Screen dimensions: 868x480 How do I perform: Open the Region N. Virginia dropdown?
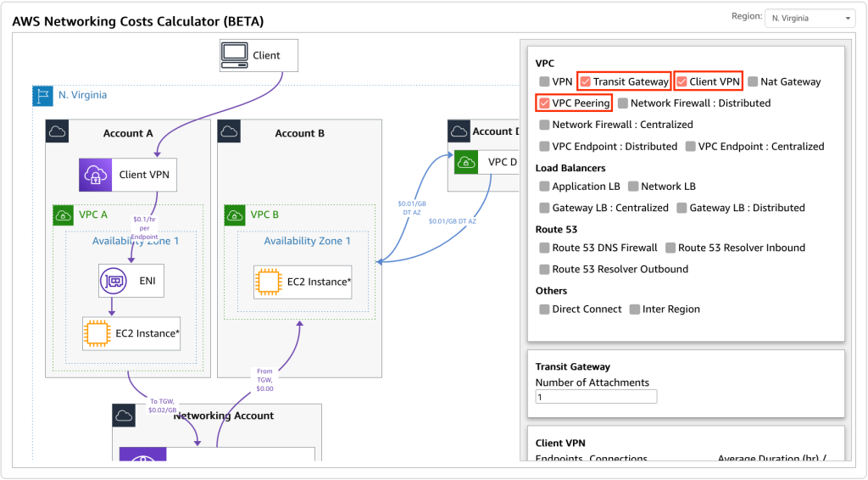click(810, 19)
